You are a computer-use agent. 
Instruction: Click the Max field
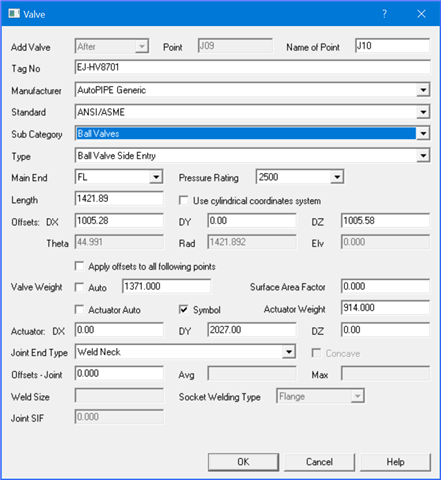click(x=385, y=373)
